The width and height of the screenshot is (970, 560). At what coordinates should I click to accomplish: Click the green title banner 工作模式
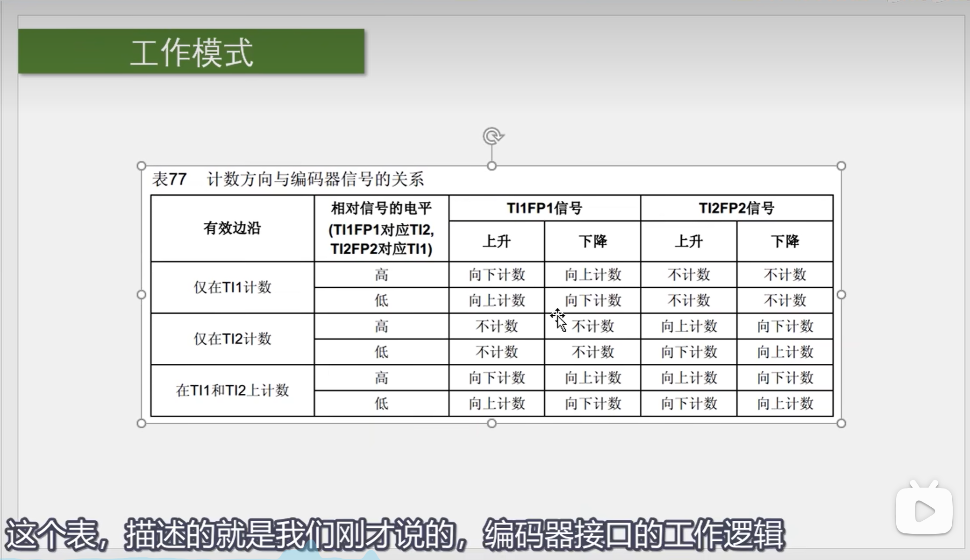pos(191,51)
